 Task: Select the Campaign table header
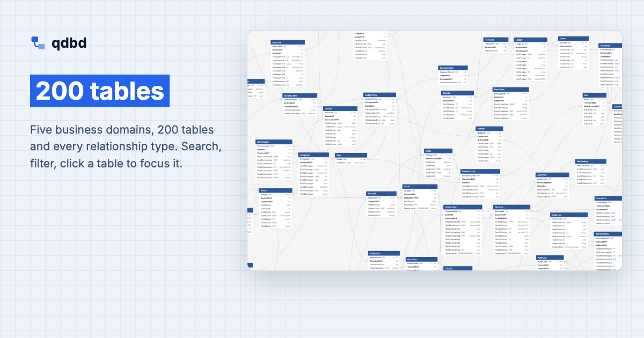[313, 155]
